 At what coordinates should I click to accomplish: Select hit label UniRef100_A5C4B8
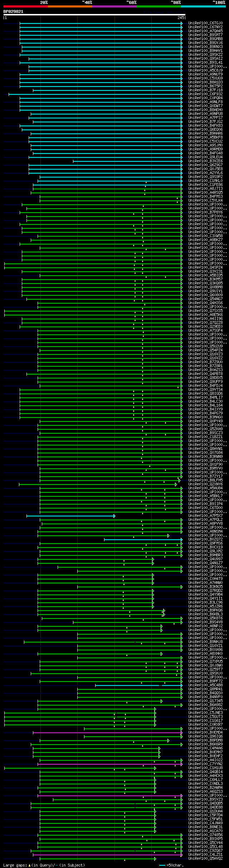(x=205, y=685)
